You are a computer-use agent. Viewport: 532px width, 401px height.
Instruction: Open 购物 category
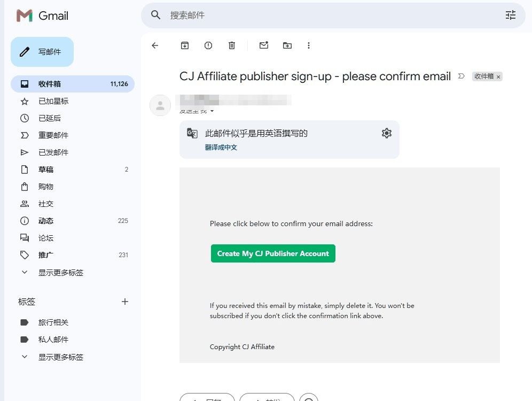click(73, 187)
